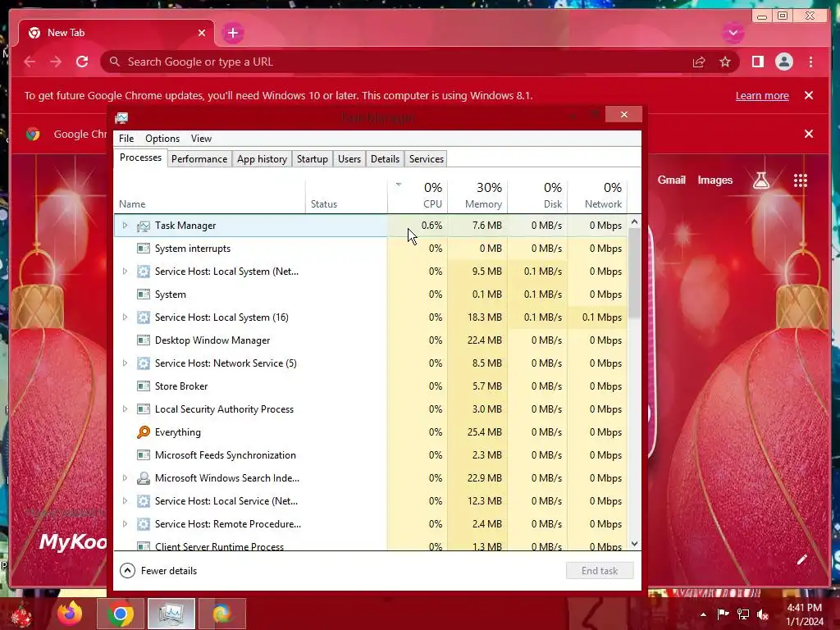Sort by the Disk column header
840x630 pixels.
tap(538, 196)
